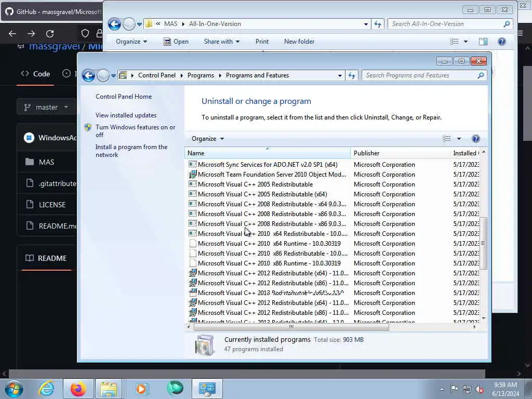Click the Search All-In-One-Version field

446,24
